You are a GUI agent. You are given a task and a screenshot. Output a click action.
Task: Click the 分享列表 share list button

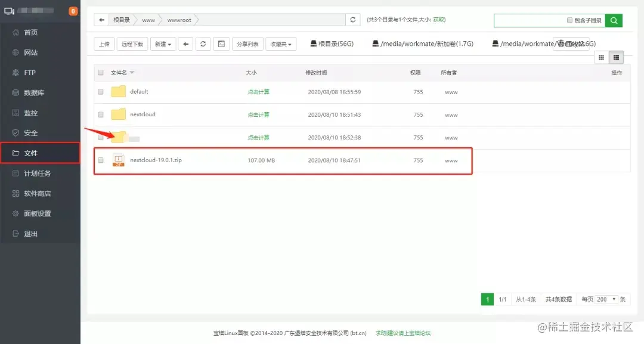point(247,44)
